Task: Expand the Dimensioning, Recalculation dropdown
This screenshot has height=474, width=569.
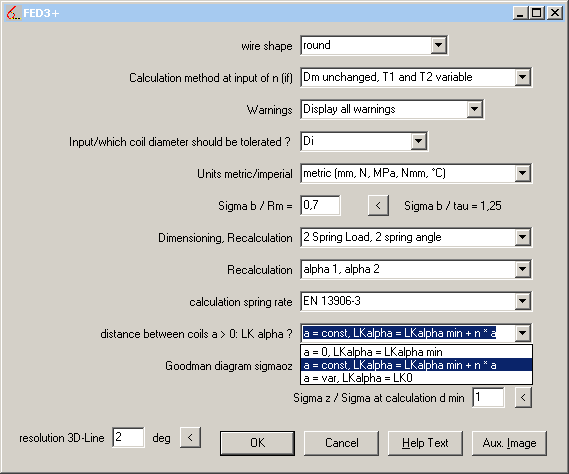Action: coord(523,237)
